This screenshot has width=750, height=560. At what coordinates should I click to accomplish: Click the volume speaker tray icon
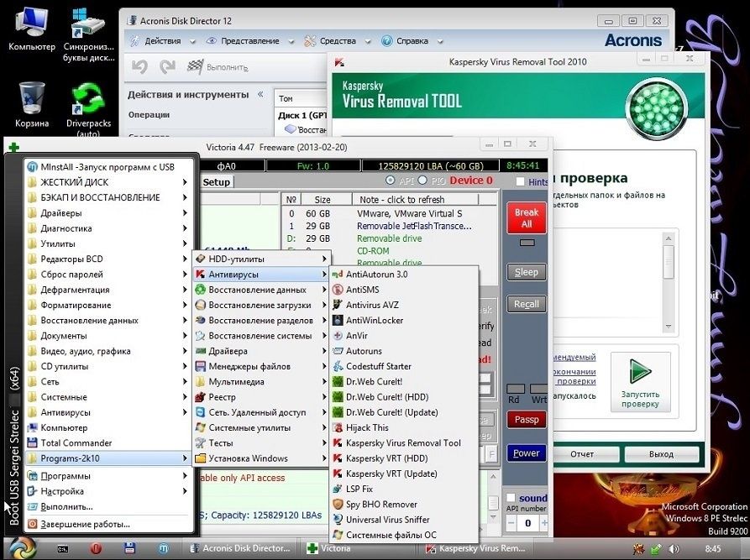point(674,549)
